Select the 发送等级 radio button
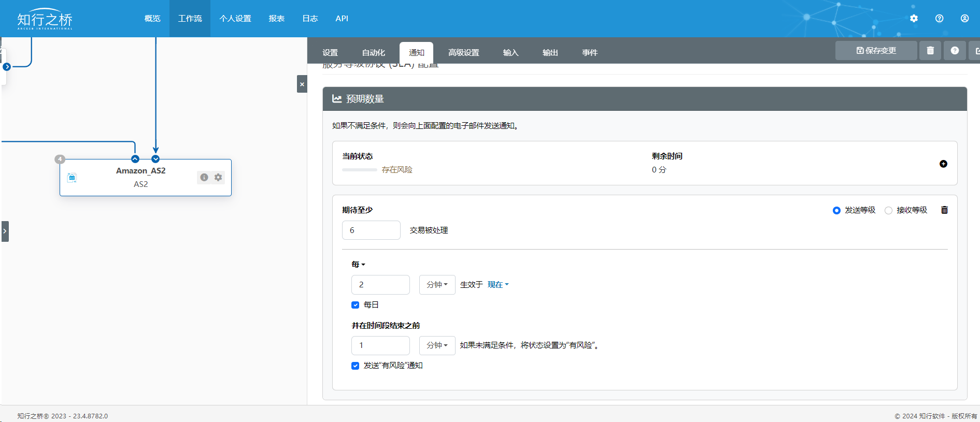This screenshot has height=422, width=980. [x=836, y=210]
